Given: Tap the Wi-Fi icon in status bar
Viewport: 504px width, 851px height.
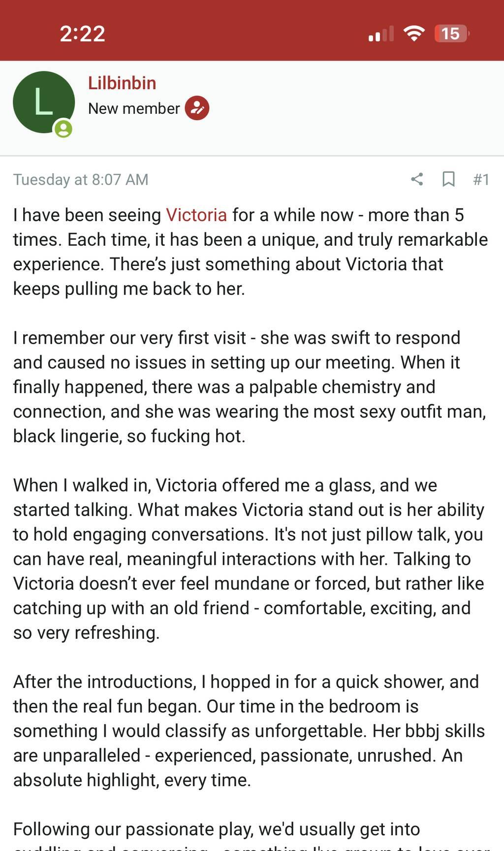Looking at the screenshot, I should pos(414,33).
